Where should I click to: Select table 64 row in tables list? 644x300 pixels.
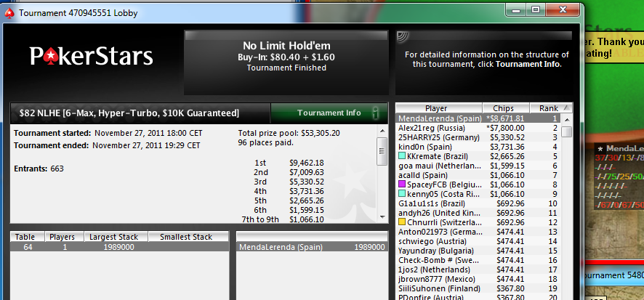click(119, 247)
